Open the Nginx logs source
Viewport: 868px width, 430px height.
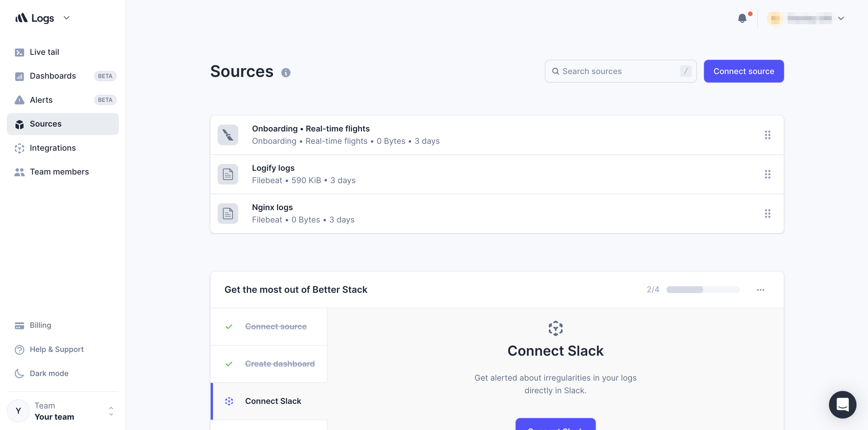[497, 214]
